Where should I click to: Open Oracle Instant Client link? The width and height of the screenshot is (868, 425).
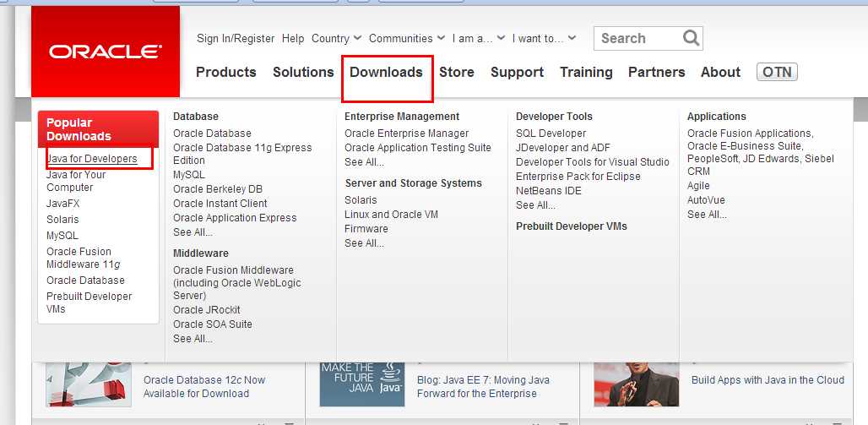[x=220, y=204]
